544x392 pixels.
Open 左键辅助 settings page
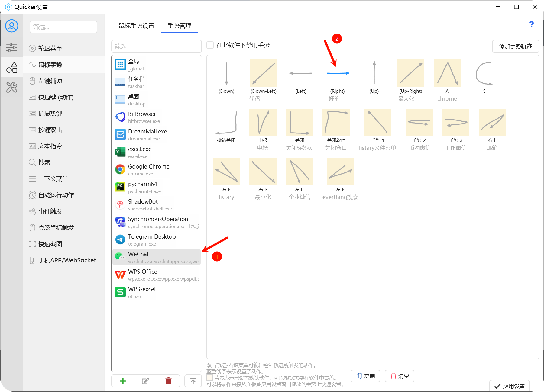64,81
